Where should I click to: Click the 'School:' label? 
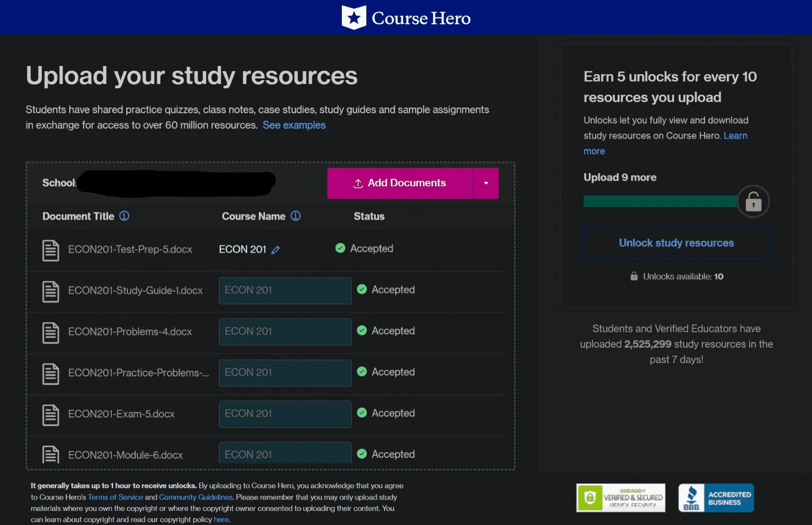pos(59,183)
